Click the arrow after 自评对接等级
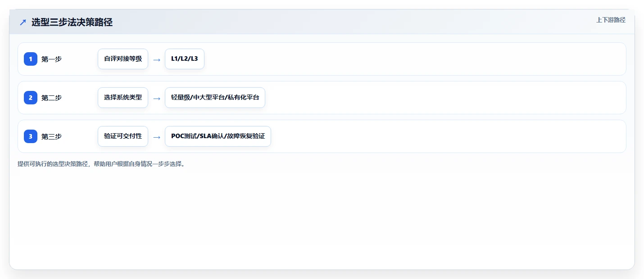Viewport: 644px width, 279px height. 157,60
